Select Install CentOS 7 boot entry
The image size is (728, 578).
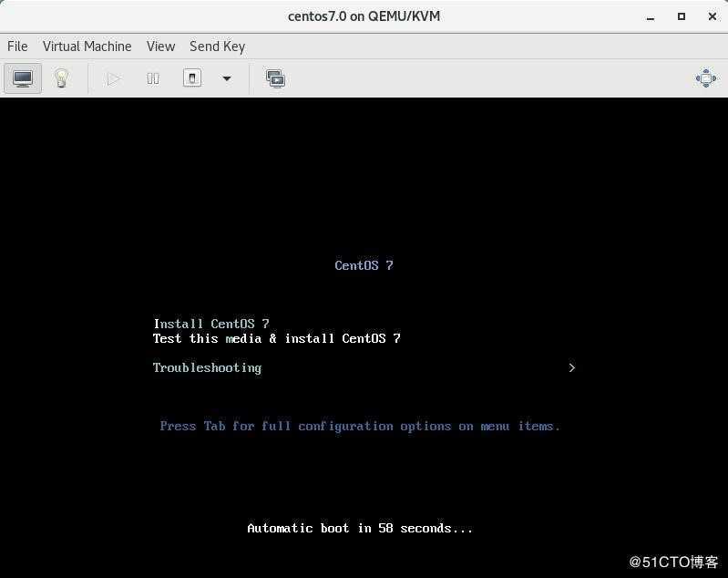point(211,324)
